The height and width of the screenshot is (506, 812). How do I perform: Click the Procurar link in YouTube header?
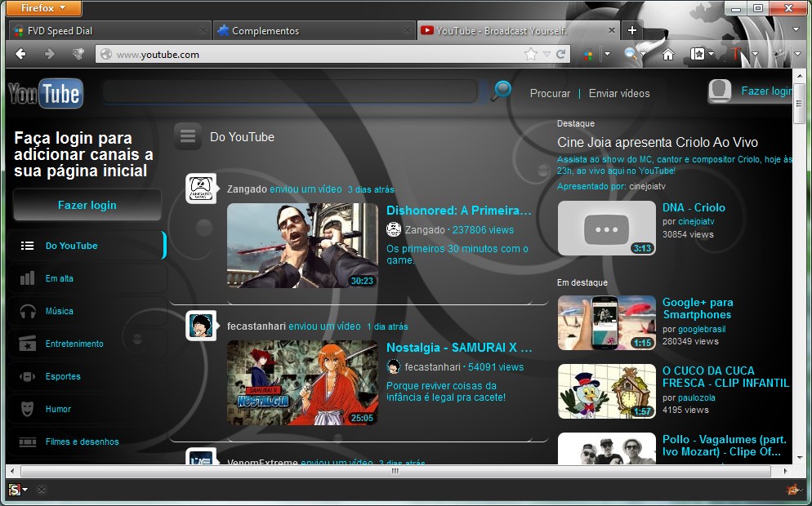[x=550, y=93]
